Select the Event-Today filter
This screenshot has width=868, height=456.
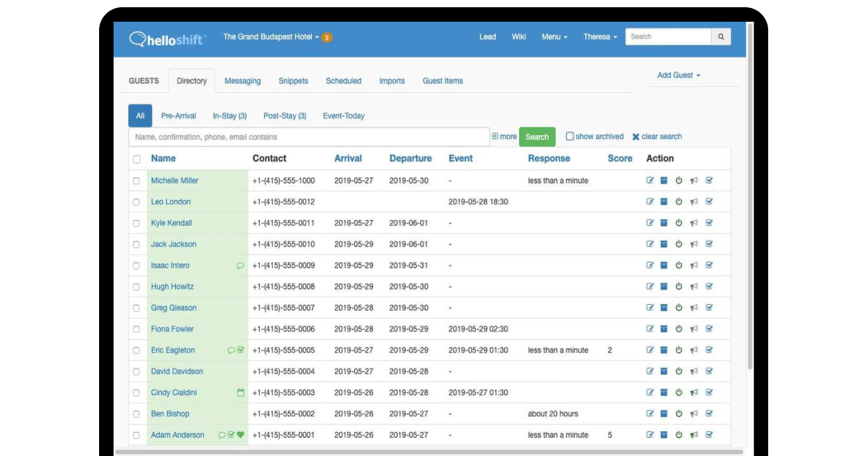point(344,116)
